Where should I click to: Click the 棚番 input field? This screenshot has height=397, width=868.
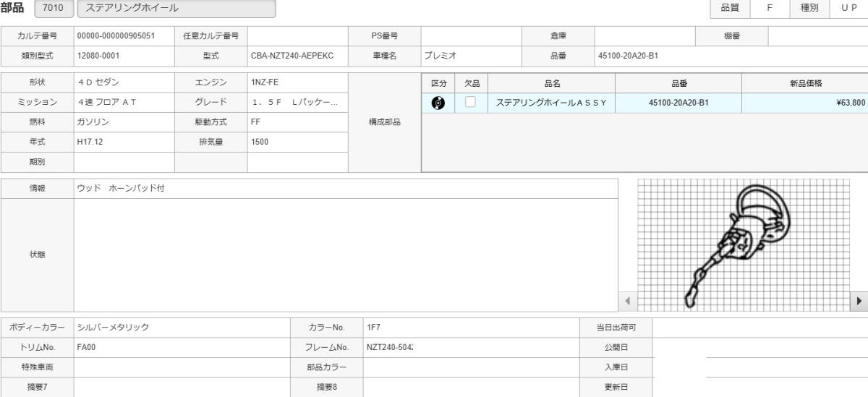click(818, 35)
